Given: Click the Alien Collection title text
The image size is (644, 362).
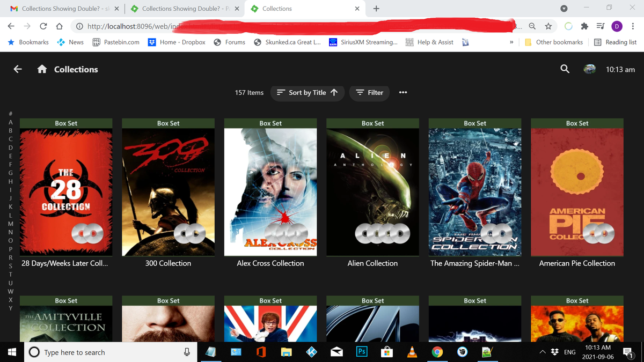Looking at the screenshot, I should click(373, 263).
